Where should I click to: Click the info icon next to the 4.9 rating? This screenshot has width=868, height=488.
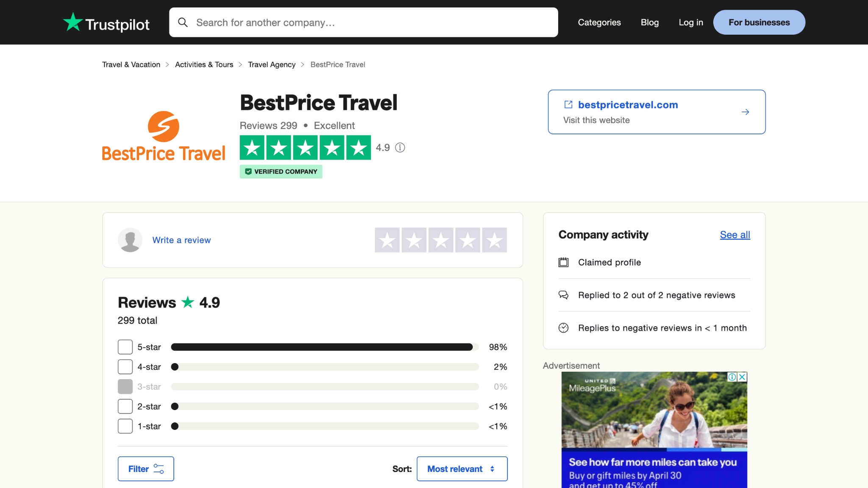click(400, 147)
